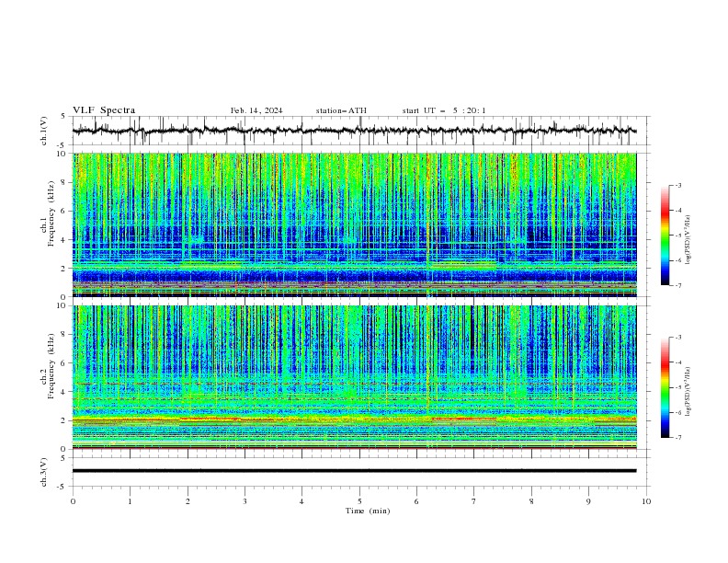Click the "station=ATH" label
Image resolution: width=728 pixels, height=563 pixels.
tap(341, 110)
